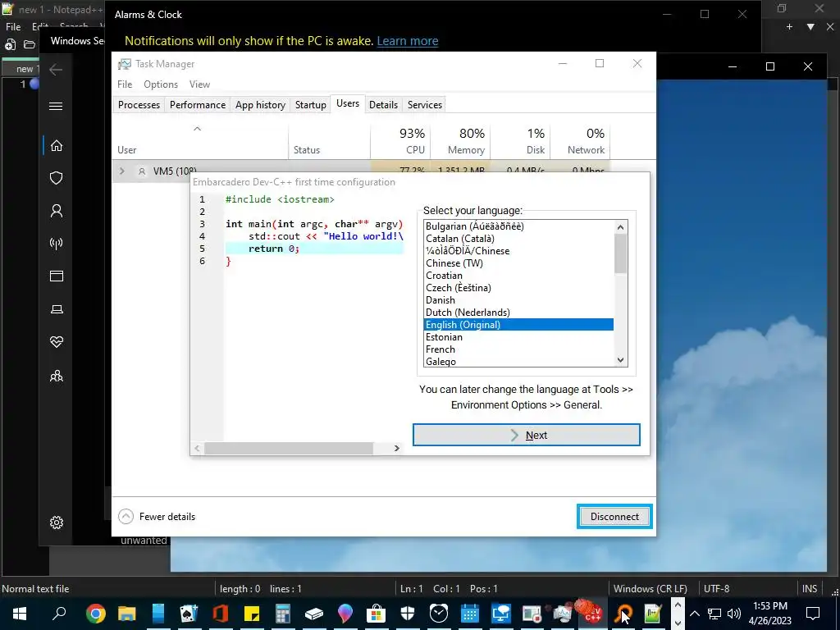Select French in language list
840x630 pixels.
coord(518,349)
